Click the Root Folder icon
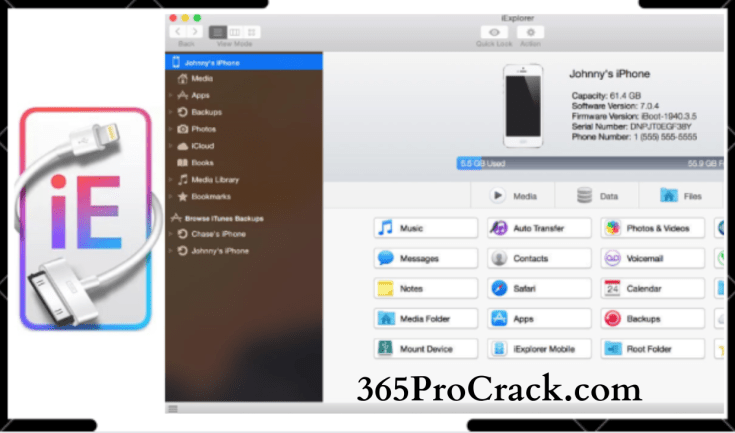The height and width of the screenshot is (433, 735). coord(613,349)
